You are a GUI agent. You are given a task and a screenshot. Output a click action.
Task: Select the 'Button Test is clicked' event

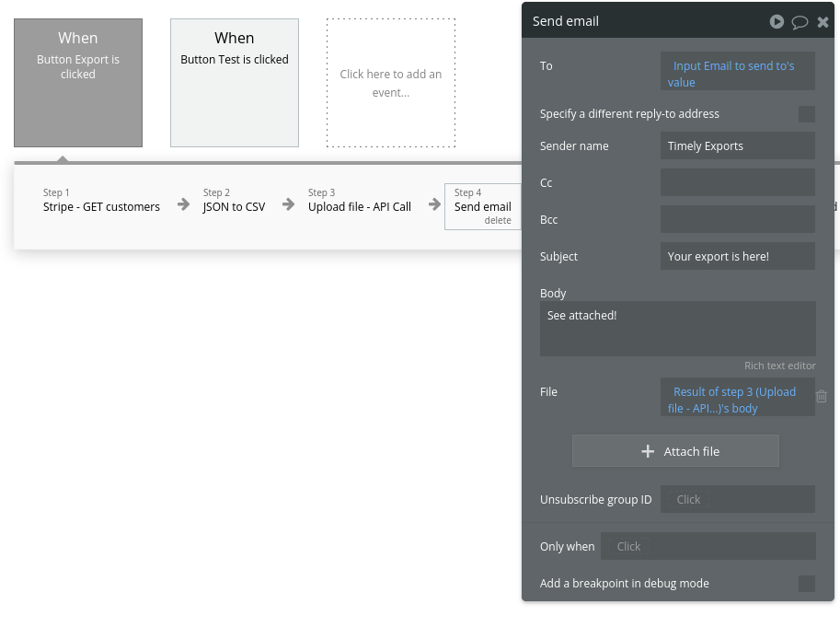(x=235, y=83)
